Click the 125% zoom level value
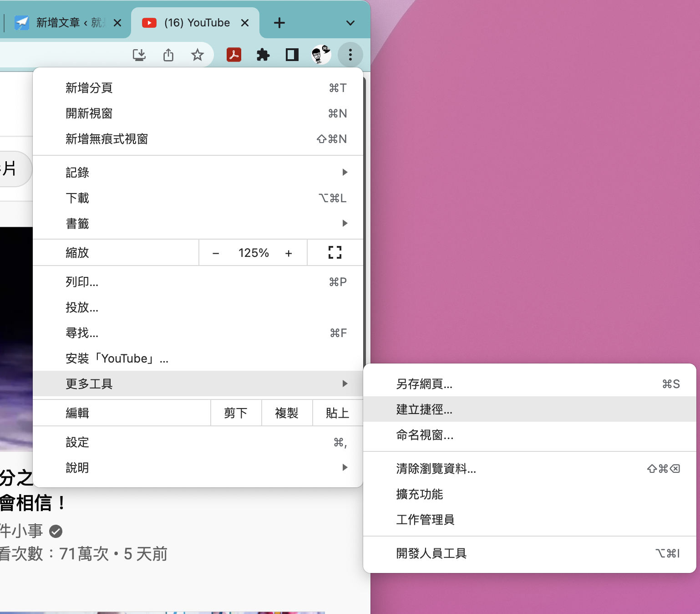 (x=254, y=253)
